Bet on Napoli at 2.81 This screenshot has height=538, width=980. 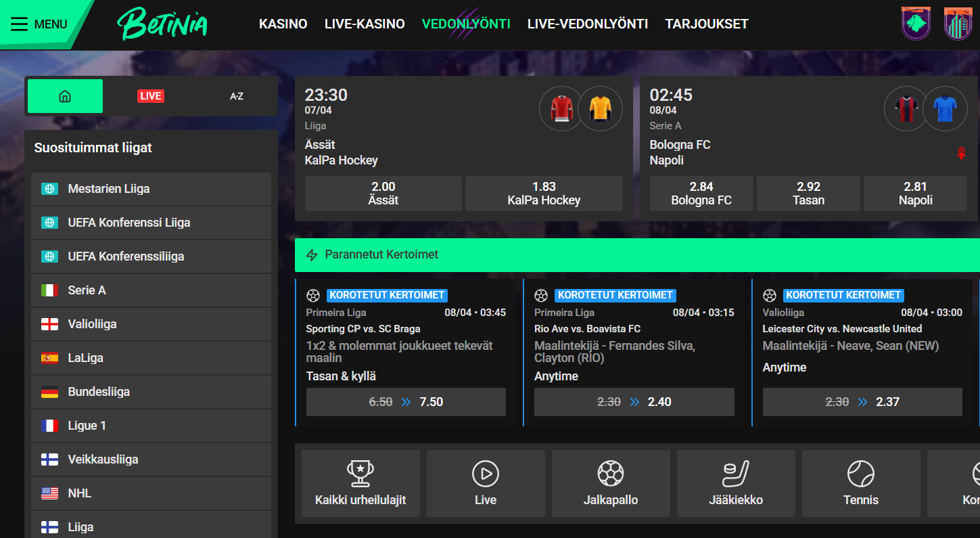pos(916,194)
